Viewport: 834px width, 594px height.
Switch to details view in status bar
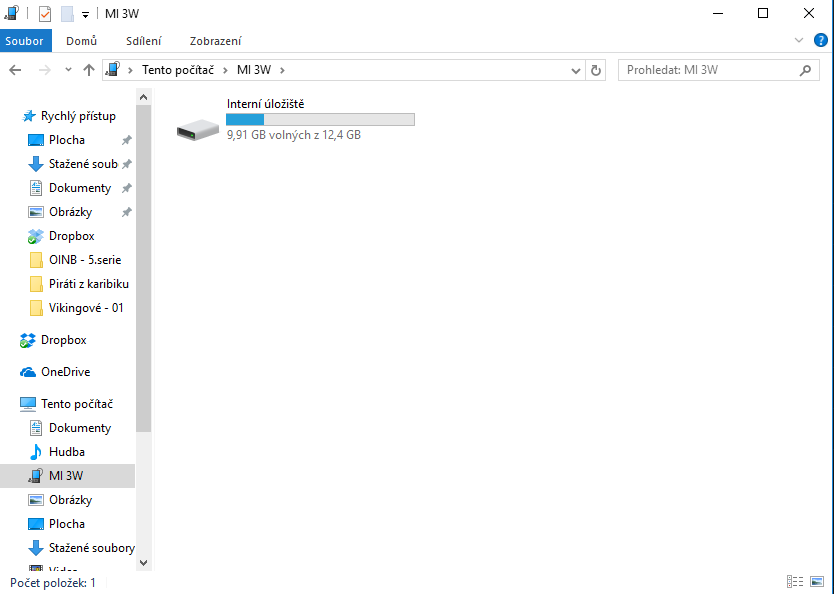pos(795,582)
